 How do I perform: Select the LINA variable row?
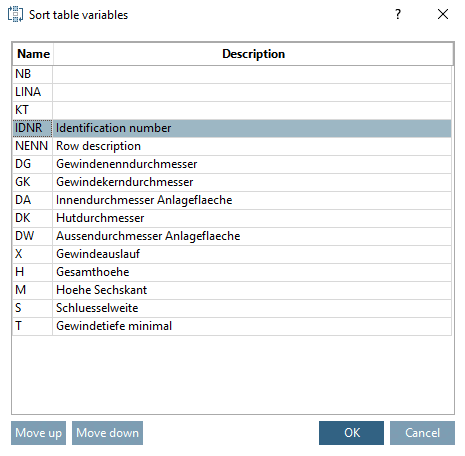tap(232, 92)
